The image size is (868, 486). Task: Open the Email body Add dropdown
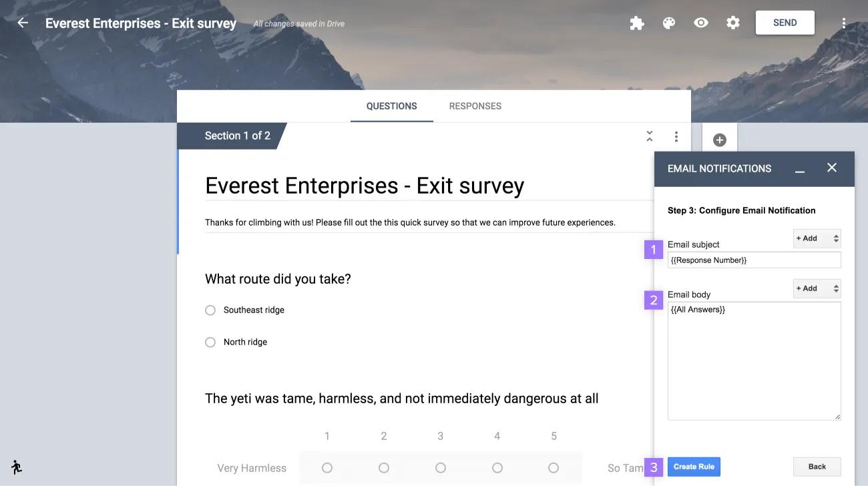pyautogui.click(x=817, y=288)
